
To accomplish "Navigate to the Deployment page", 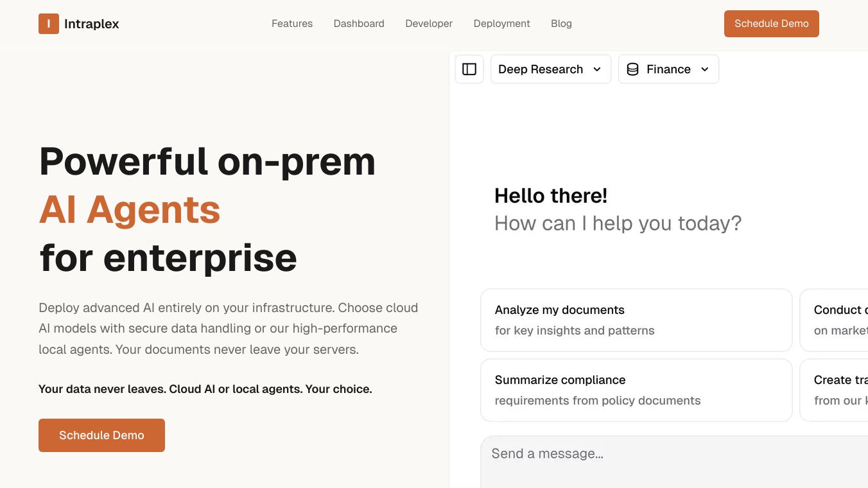I will (501, 24).
